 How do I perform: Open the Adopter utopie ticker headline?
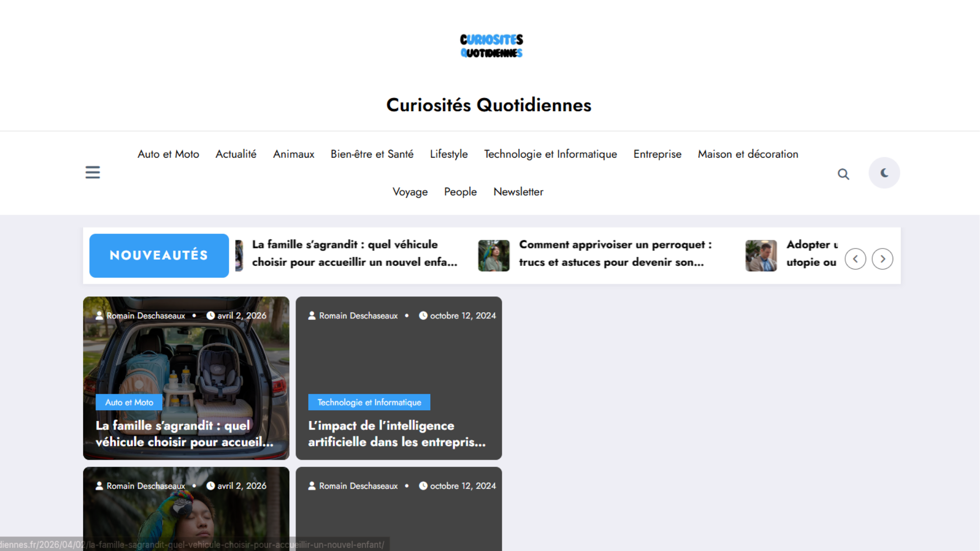point(812,253)
